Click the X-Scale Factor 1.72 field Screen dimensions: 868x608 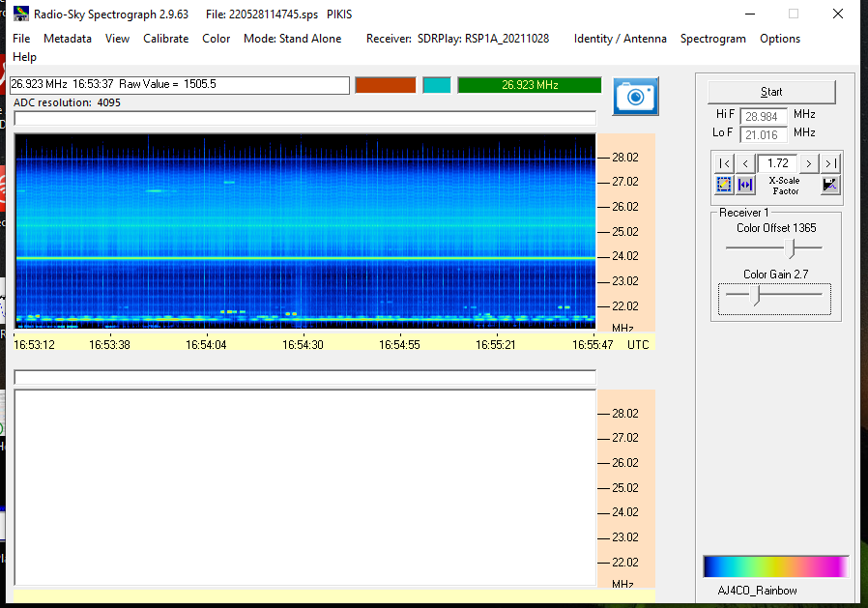pyautogui.click(x=778, y=163)
